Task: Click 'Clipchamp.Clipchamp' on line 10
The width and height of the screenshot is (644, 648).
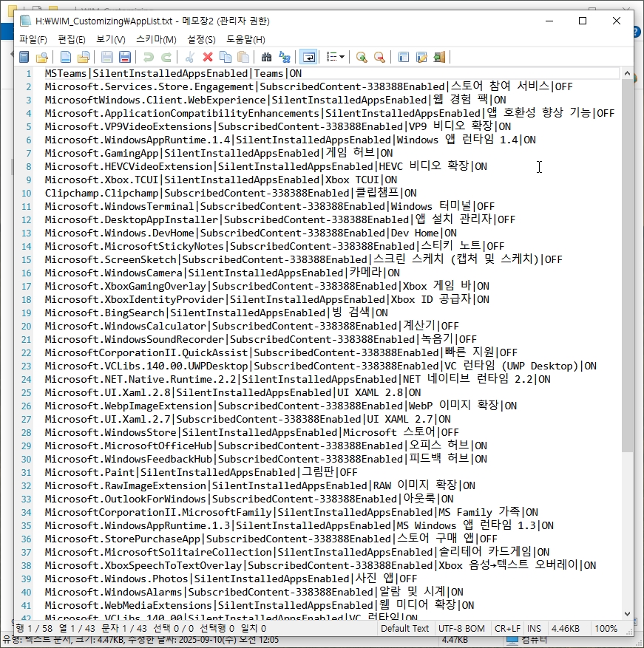Action: click(x=101, y=193)
